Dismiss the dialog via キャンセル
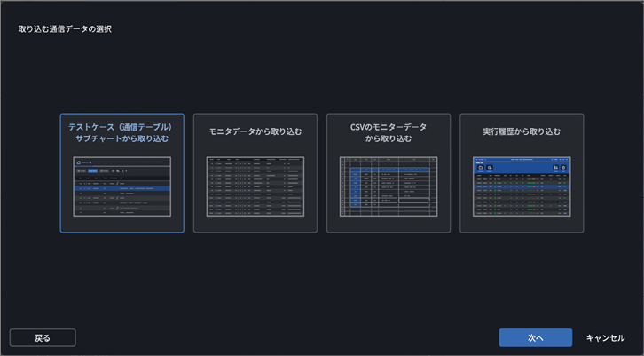 [x=605, y=338]
